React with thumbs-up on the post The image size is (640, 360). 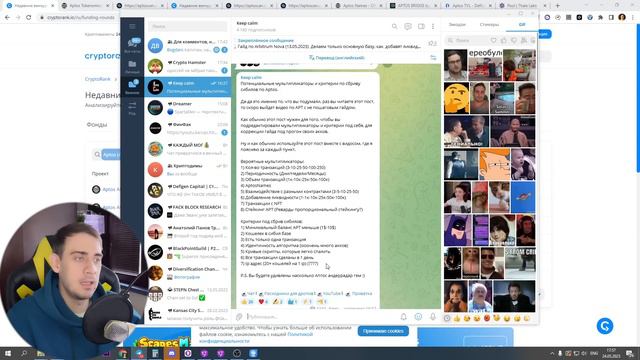click(x=248, y=302)
